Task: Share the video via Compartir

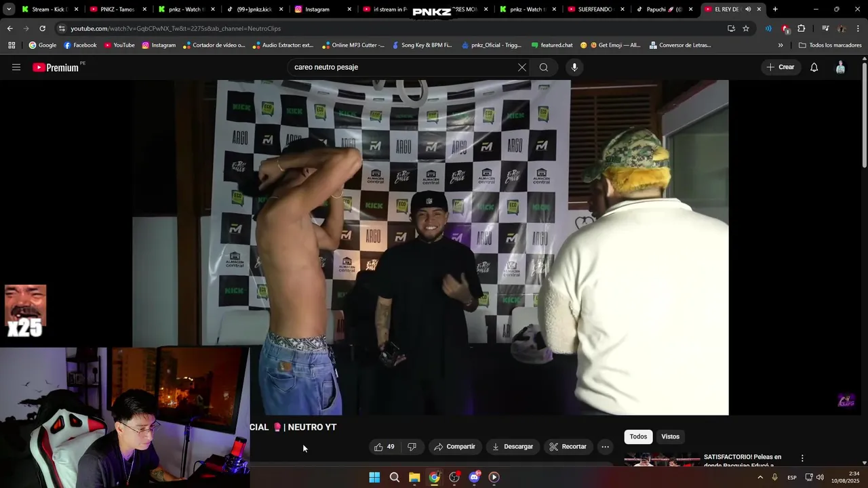Action: (454, 447)
